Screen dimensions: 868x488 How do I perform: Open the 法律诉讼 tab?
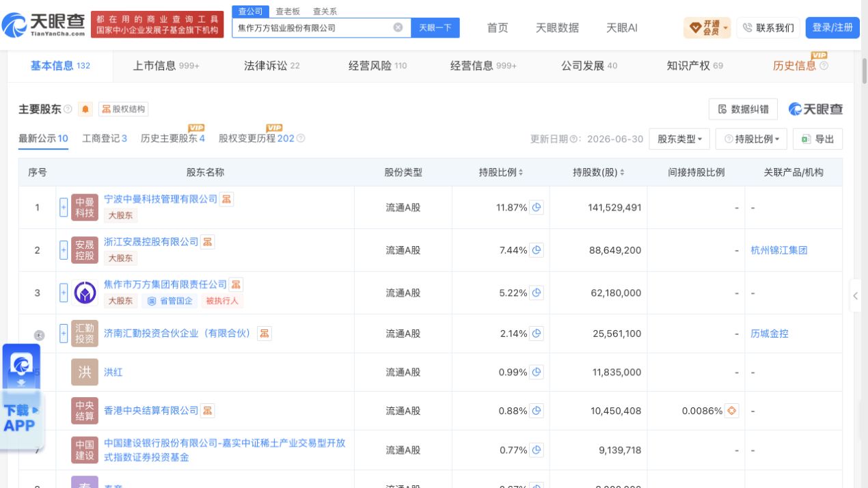(271, 66)
